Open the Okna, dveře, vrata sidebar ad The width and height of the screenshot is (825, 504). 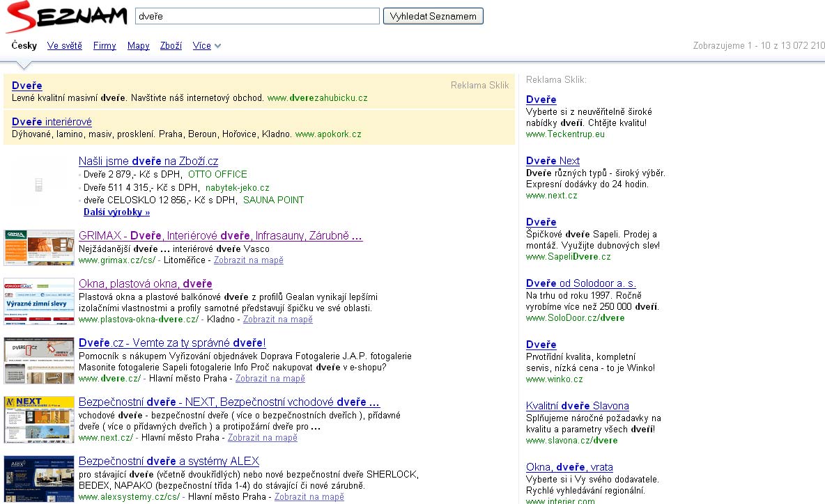click(x=569, y=467)
